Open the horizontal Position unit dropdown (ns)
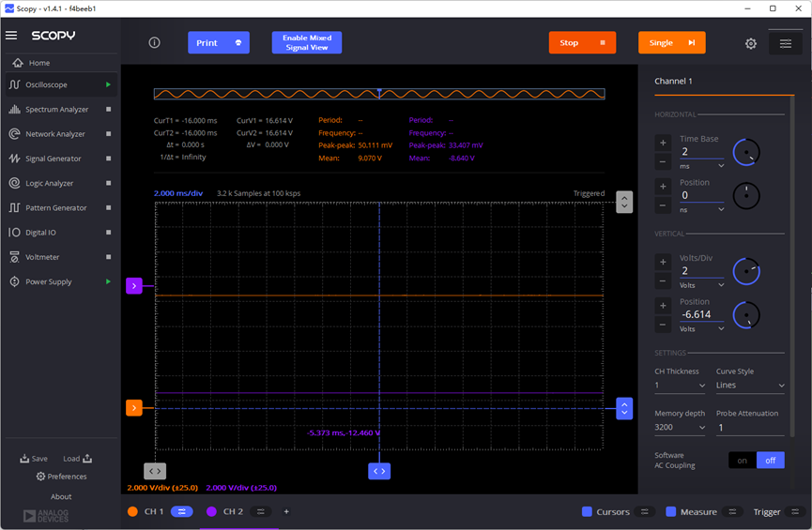The height and width of the screenshot is (530, 812). tap(701, 209)
